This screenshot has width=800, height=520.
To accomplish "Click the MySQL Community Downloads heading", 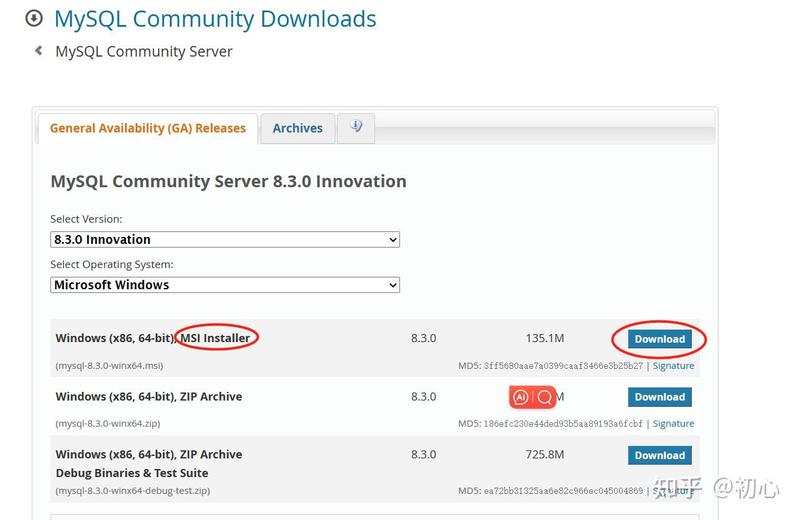I will click(215, 18).
